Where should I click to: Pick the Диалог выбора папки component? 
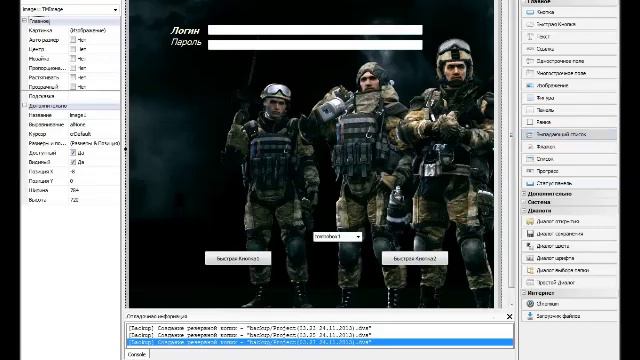click(x=569, y=270)
